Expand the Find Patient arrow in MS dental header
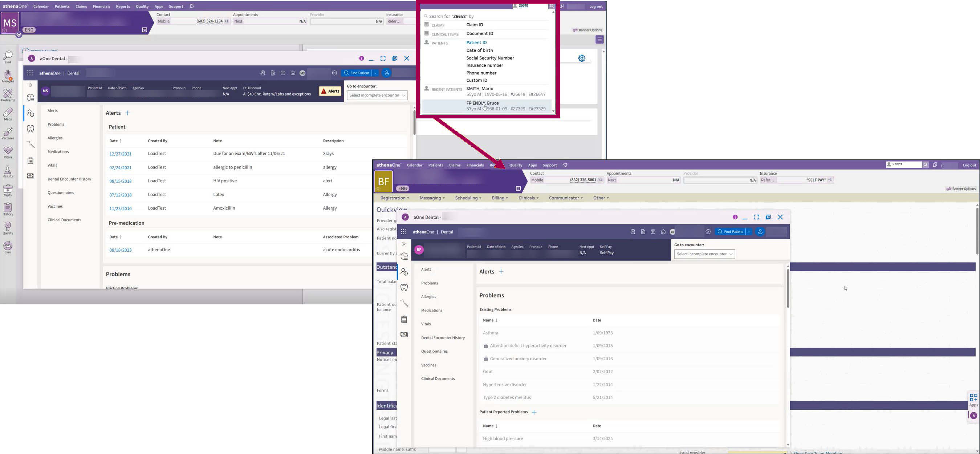Viewport: 980px width, 454px height. tap(375, 73)
